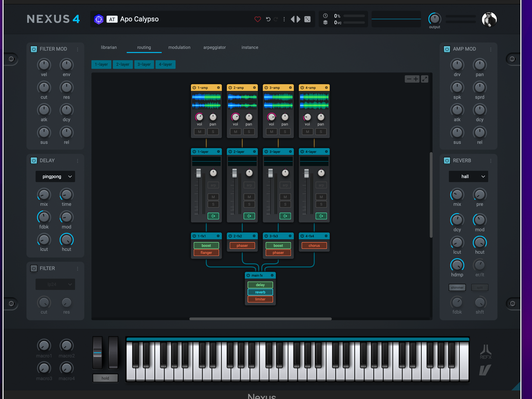Click the 1·layer output routing icon

coord(213,216)
